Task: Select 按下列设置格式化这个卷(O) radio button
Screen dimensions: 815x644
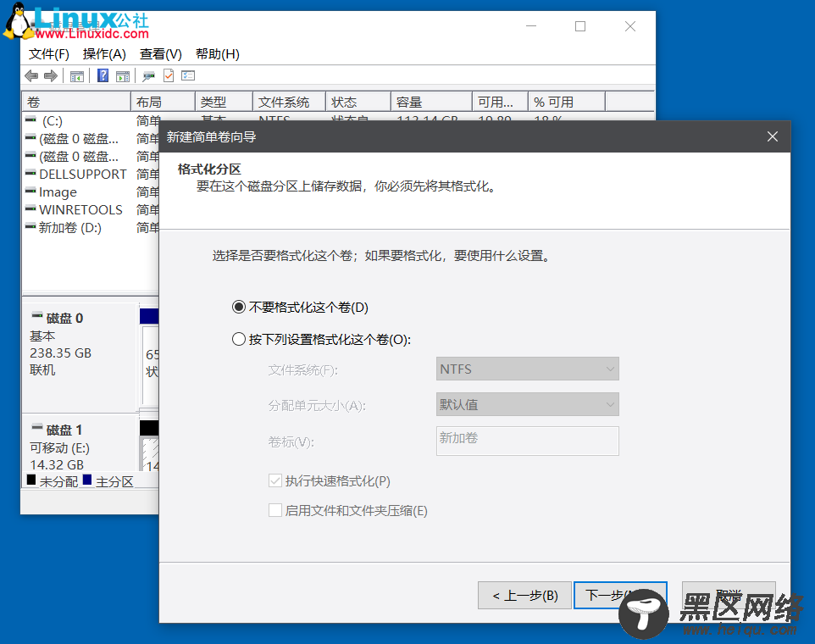Action: point(239,340)
